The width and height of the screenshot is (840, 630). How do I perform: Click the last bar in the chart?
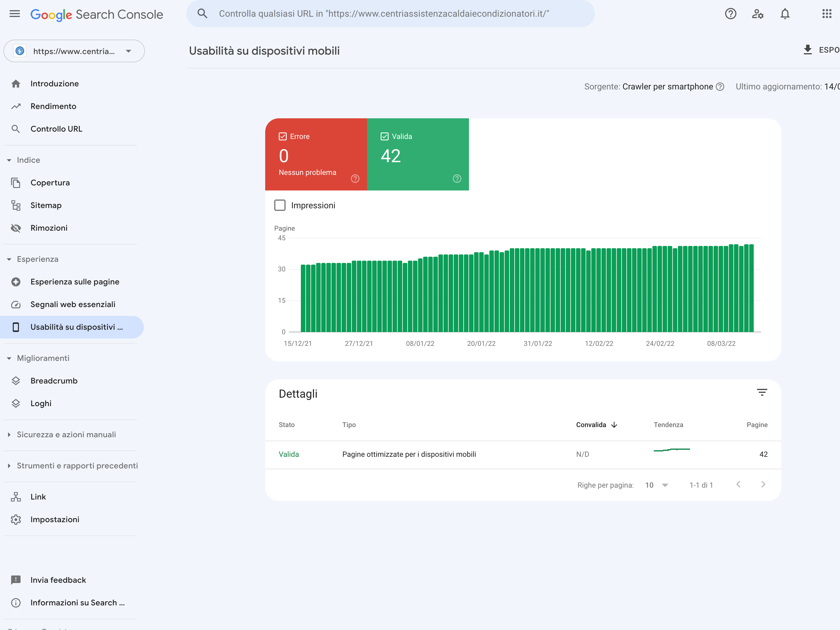[x=751, y=288]
